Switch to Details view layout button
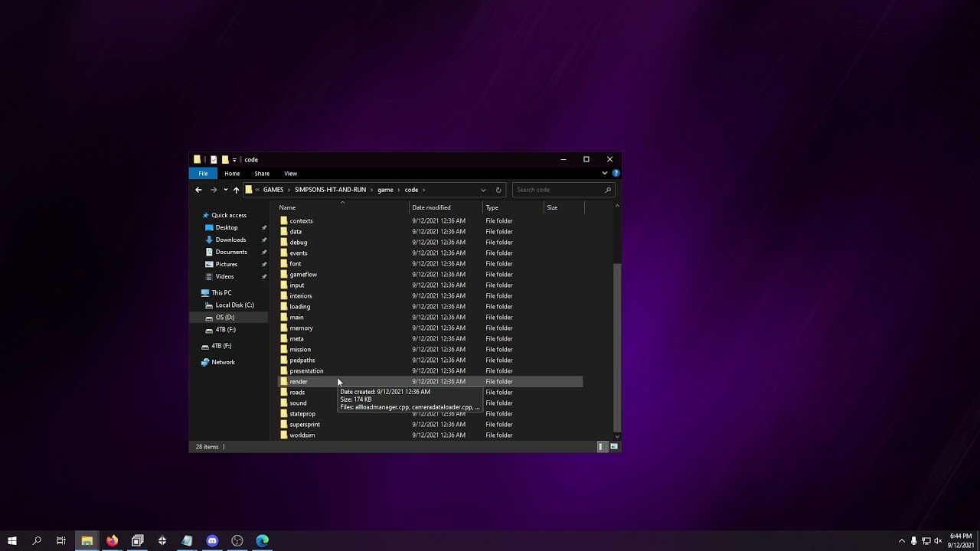This screenshot has height=551, width=980. click(x=601, y=446)
